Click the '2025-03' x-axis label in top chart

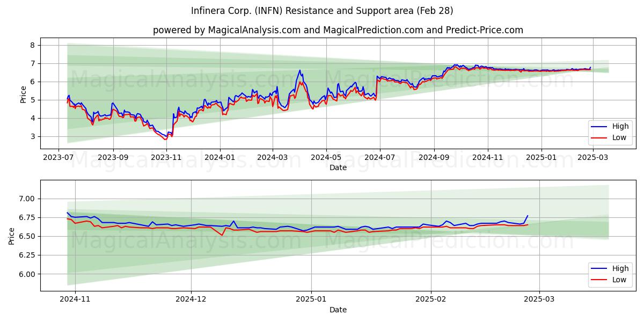[594, 158]
